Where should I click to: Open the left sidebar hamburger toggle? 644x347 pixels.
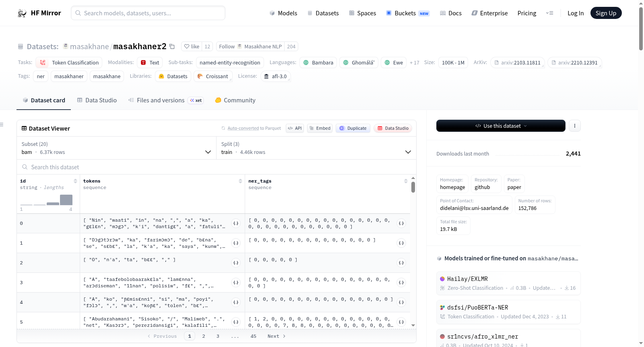click(x=2, y=125)
